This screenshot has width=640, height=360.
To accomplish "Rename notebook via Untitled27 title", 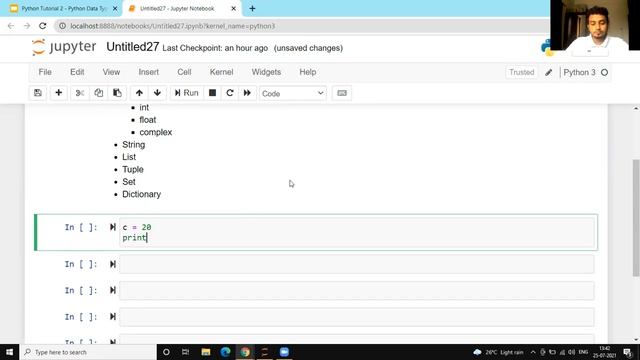I will [133, 47].
